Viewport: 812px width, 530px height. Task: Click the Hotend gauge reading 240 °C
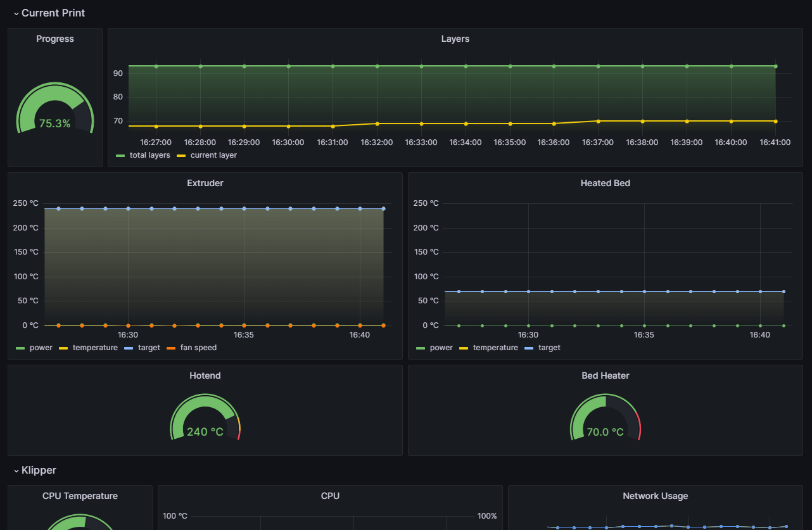click(205, 417)
